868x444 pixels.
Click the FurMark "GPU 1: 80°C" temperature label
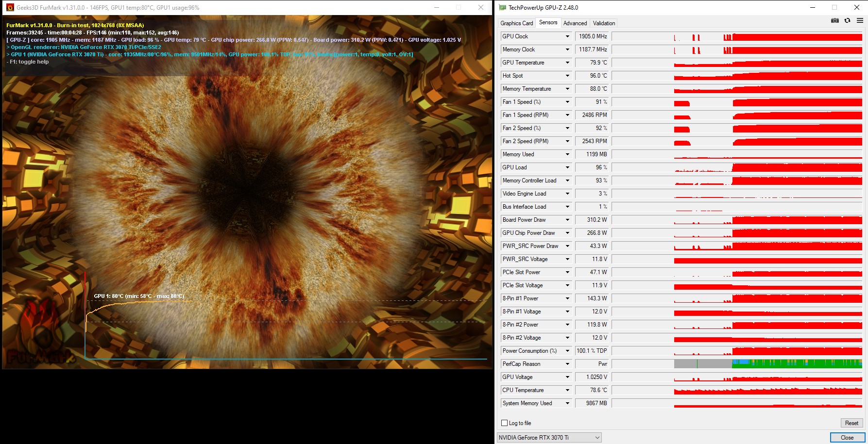(139, 296)
